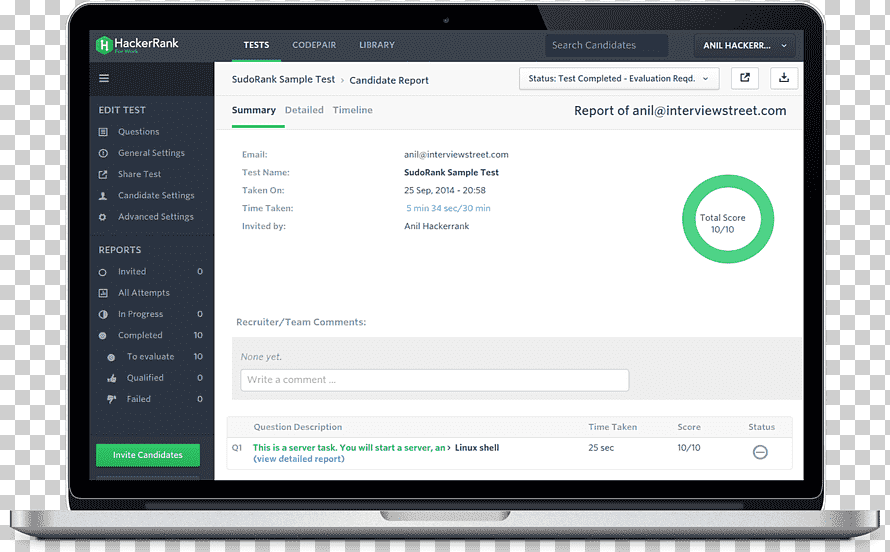890x552 pixels.
Task: Open the ANIL HACKERR... account dropdown
Action: tap(744, 45)
